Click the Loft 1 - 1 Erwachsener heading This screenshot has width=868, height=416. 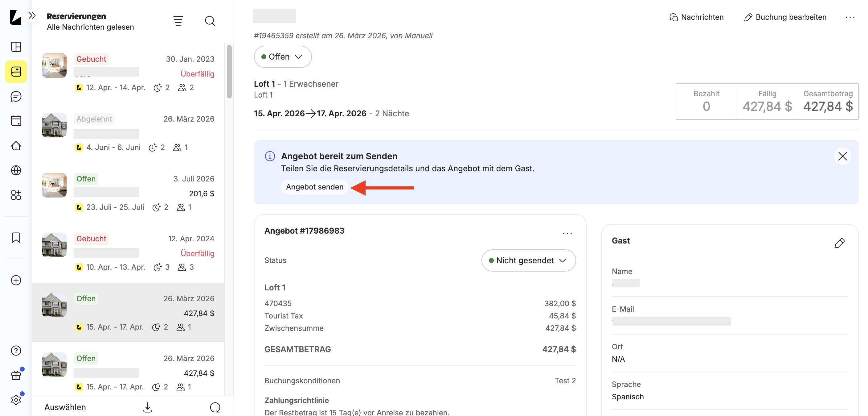pyautogui.click(x=296, y=84)
